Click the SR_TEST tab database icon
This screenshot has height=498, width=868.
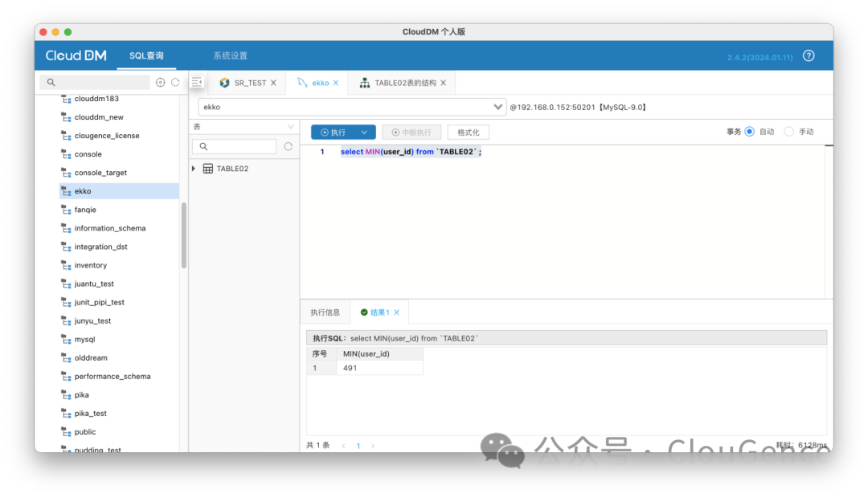(224, 83)
